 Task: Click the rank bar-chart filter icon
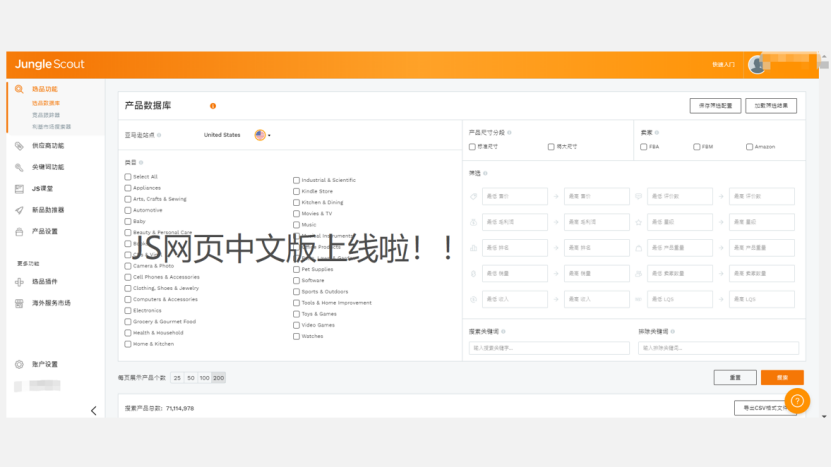click(x=473, y=248)
